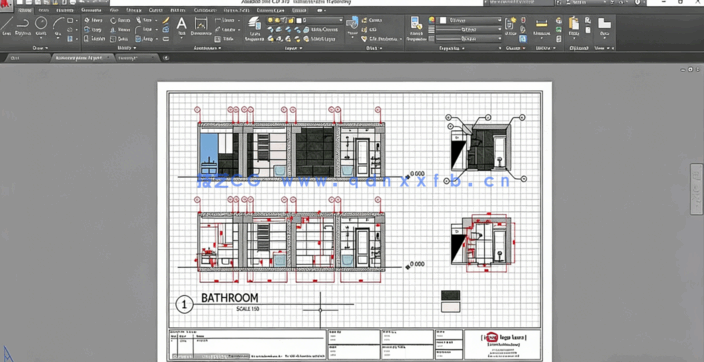Select the Hatch tool in Draw panel
704x362 pixels.
(x=70, y=39)
